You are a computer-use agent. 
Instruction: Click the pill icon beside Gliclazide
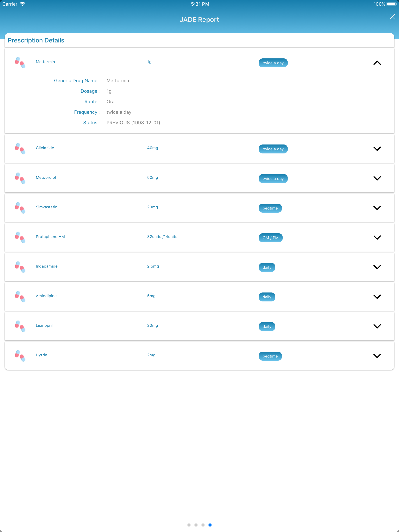coord(20,149)
